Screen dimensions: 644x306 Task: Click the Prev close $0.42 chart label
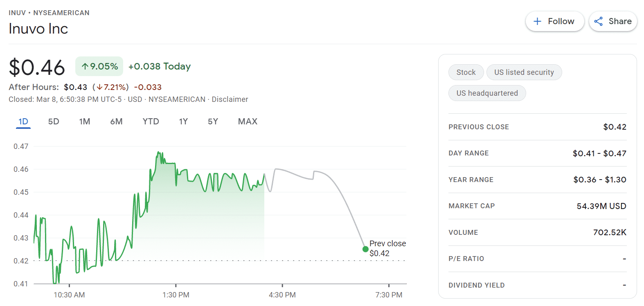pyautogui.click(x=387, y=248)
